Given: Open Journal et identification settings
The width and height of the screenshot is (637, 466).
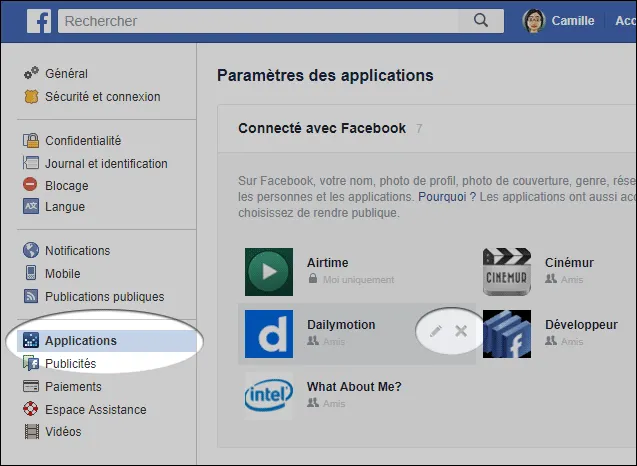Looking at the screenshot, I should (x=106, y=163).
